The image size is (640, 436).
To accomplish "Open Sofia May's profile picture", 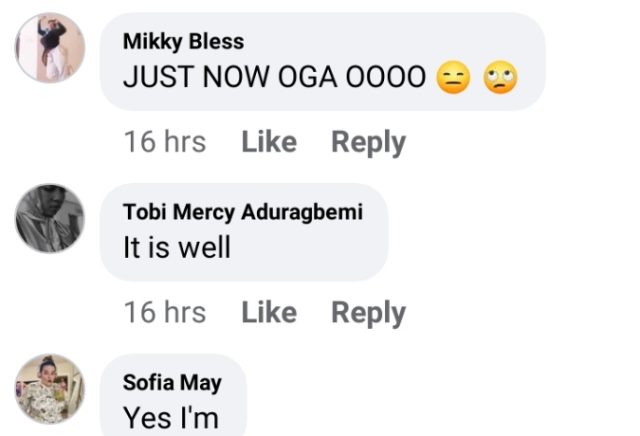I will pos(50,388).
